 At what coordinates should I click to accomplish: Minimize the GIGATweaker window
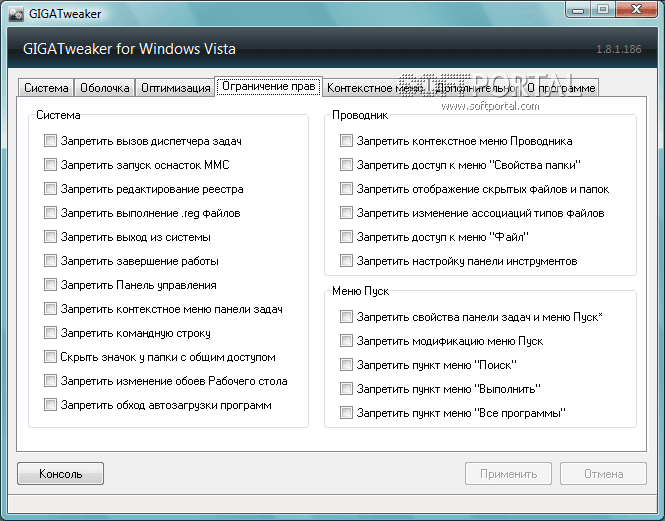pos(578,10)
